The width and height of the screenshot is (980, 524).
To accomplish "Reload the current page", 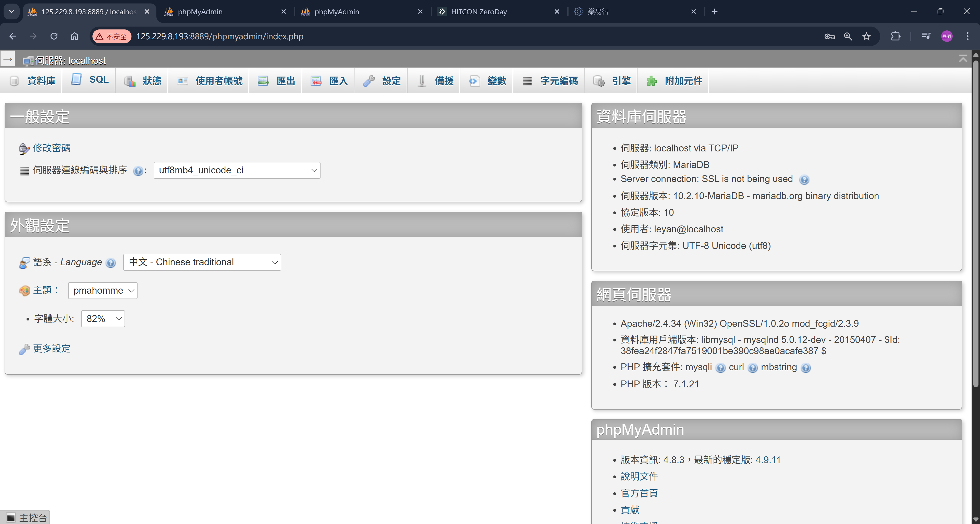I will click(x=54, y=36).
